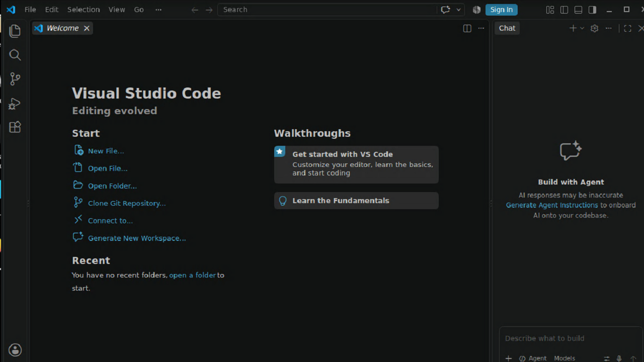Open the Customize Layout icon
The height and width of the screenshot is (362, 644).
(x=550, y=10)
